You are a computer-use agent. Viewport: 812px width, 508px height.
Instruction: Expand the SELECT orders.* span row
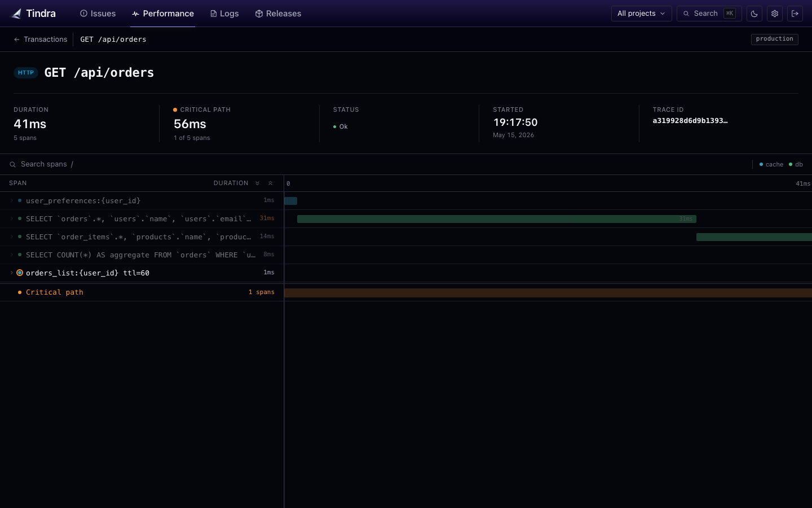coord(11,219)
